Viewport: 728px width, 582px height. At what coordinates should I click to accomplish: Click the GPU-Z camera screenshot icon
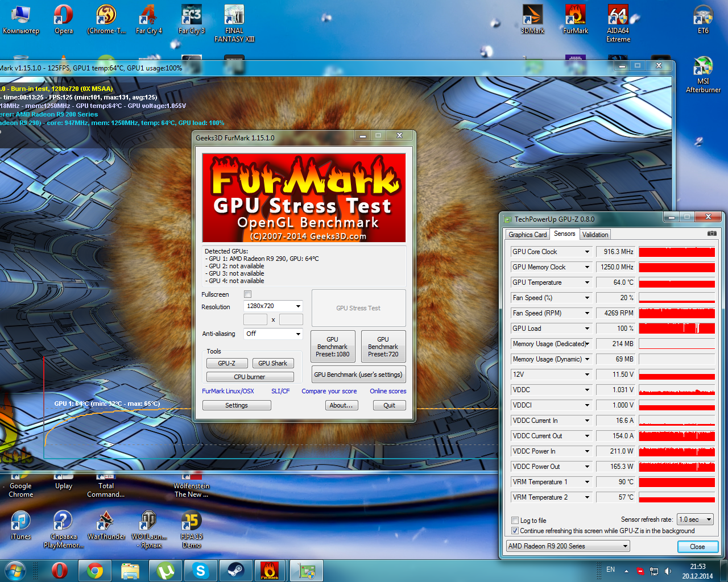click(x=712, y=234)
